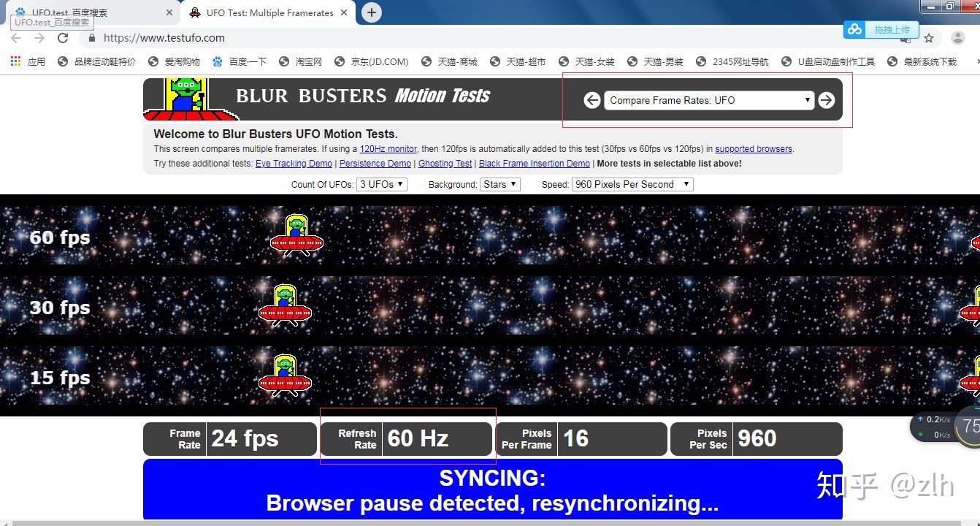
Task: Open the Eye Tracking Demo link
Action: pos(294,164)
